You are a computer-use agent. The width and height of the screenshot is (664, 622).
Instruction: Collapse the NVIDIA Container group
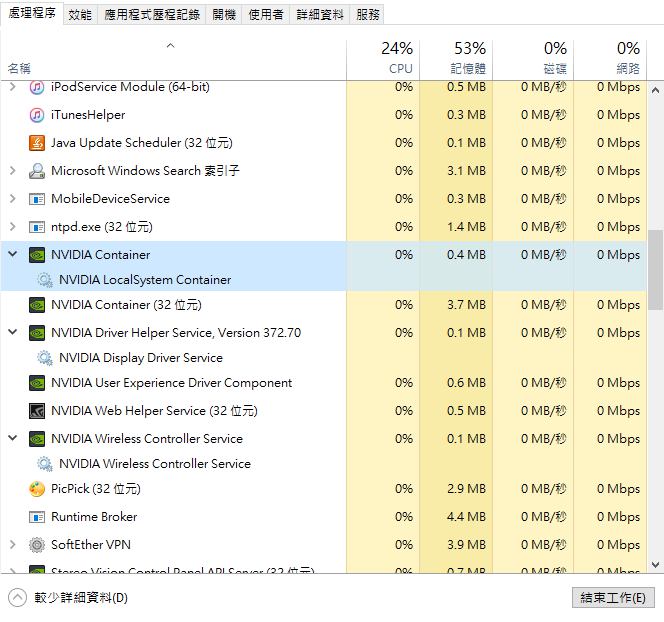[x=12, y=255]
